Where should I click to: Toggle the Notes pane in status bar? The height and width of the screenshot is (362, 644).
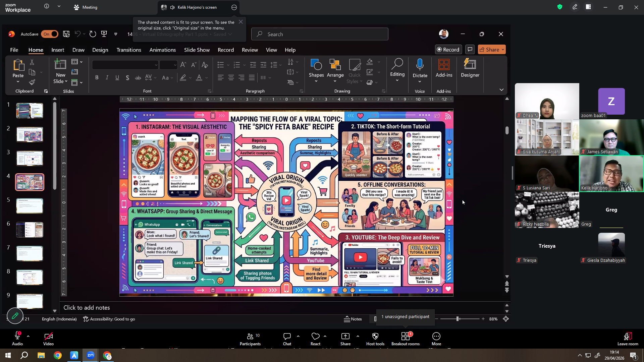coord(353,319)
